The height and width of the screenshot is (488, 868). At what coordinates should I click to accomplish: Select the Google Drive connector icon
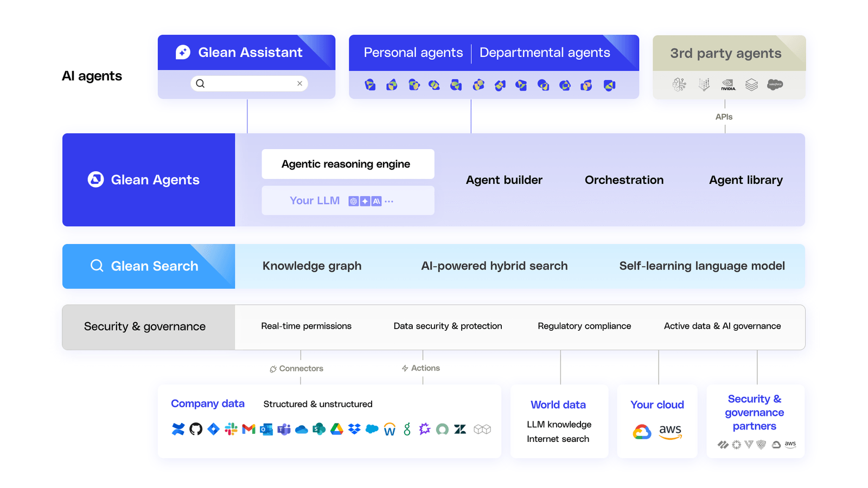click(336, 429)
